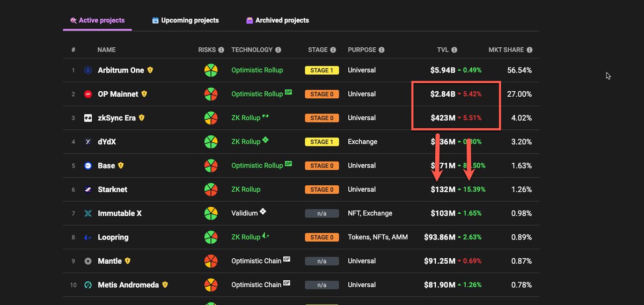Open the zkSync Era project link
644x305 pixels.
(x=116, y=118)
